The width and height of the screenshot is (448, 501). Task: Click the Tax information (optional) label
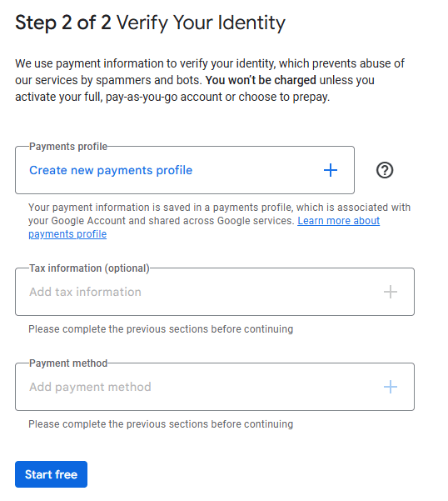pyautogui.click(x=89, y=268)
